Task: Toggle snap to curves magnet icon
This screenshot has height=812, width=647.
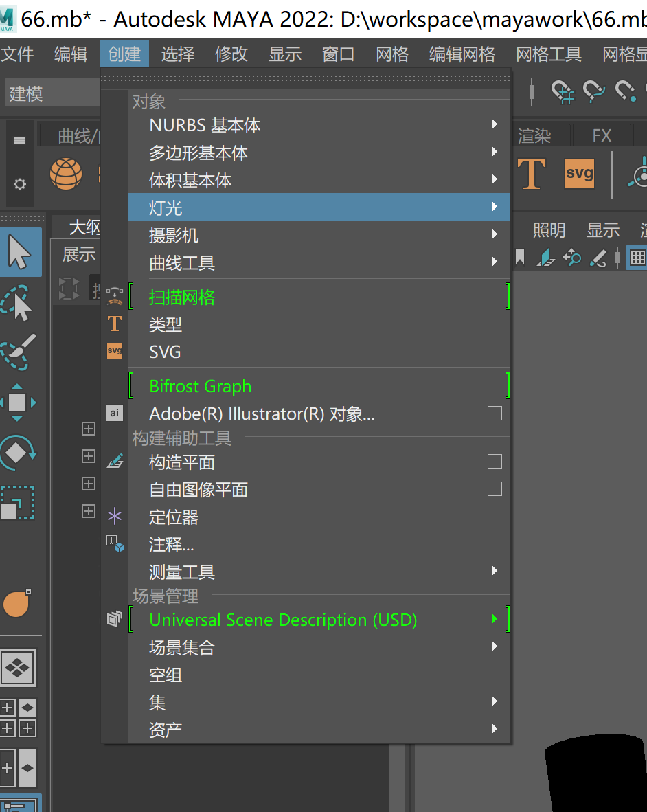Action: 593,91
